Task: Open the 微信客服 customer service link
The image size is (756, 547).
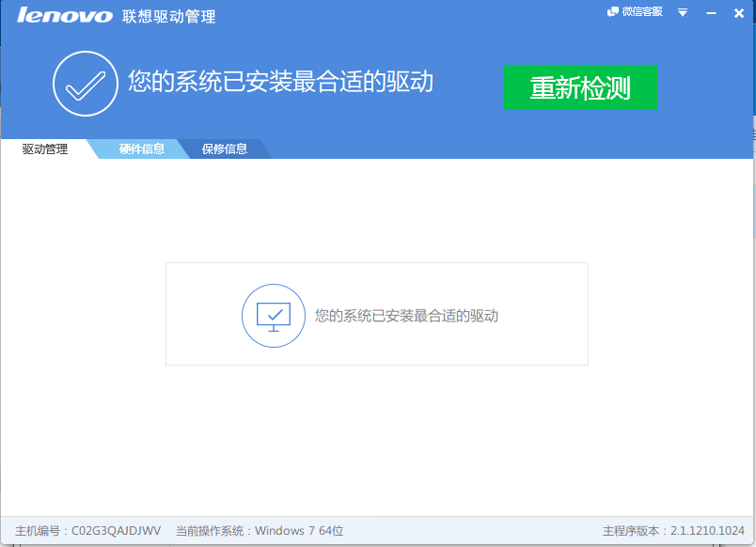Action: (x=642, y=12)
